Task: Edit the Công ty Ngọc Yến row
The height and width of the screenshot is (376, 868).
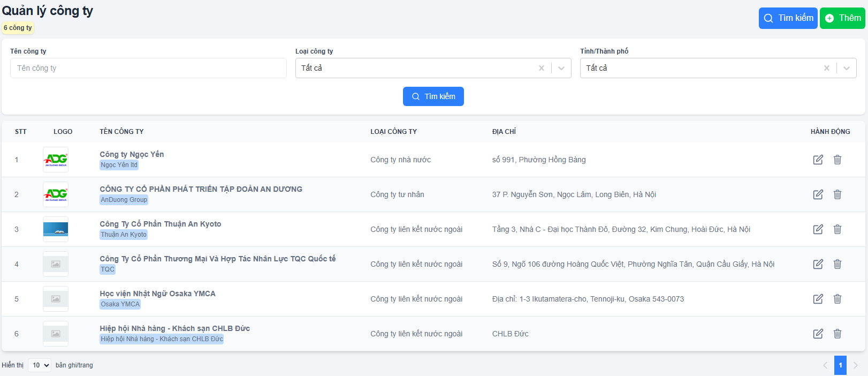Action: (818, 160)
